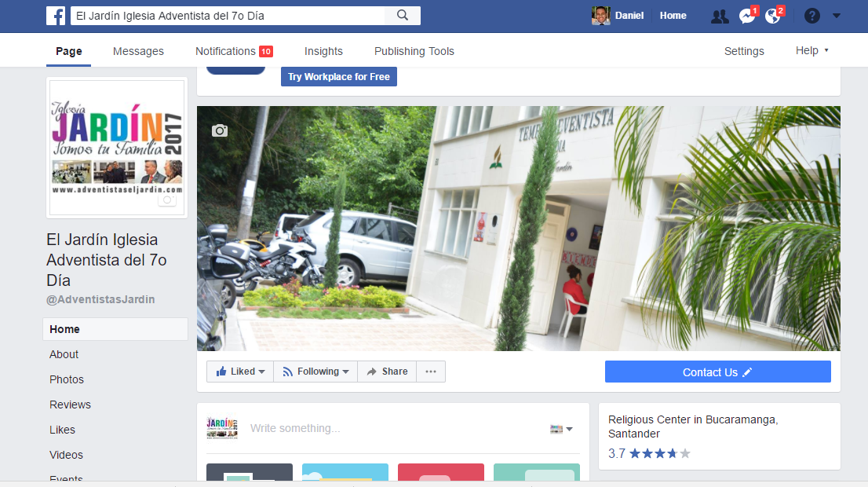Image resolution: width=868 pixels, height=487 pixels.
Task: Open the globe notifications icon
Action: [773, 16]
